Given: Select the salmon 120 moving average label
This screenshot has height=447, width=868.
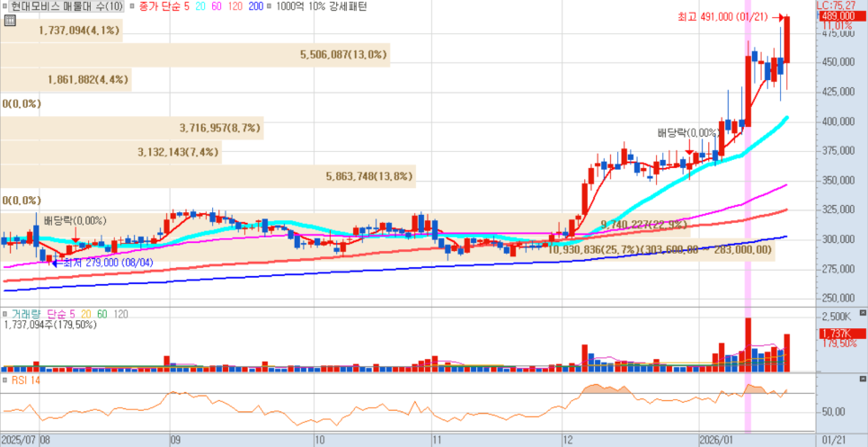Looking at the screenshot, I should [235, 6].
